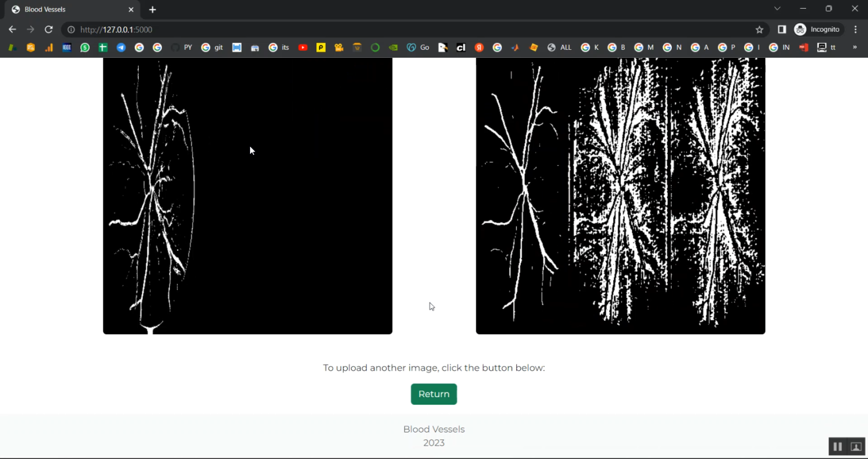The height and width of the screenshot is (459, 868).
Task: Open the GitHub PY bookmark
Action: pyautogui.click(x=182, y=47)
